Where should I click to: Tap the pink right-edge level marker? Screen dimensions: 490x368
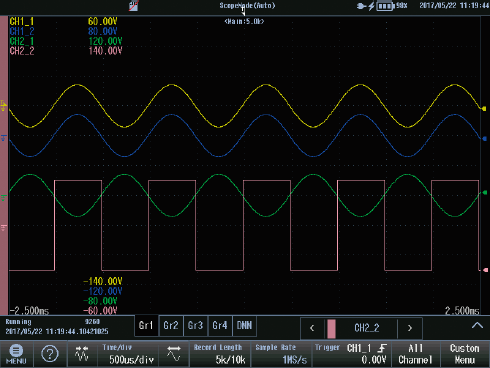point(485,270)
